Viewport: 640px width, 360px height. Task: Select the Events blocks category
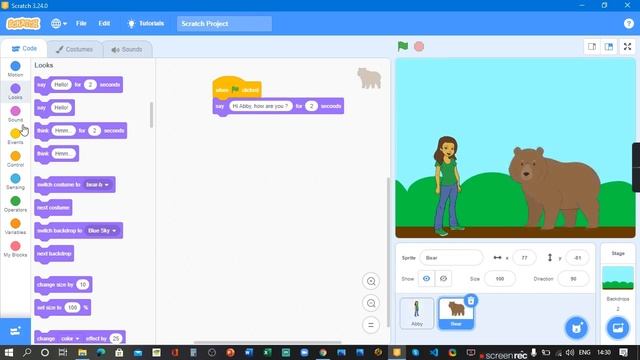(16, 136)
